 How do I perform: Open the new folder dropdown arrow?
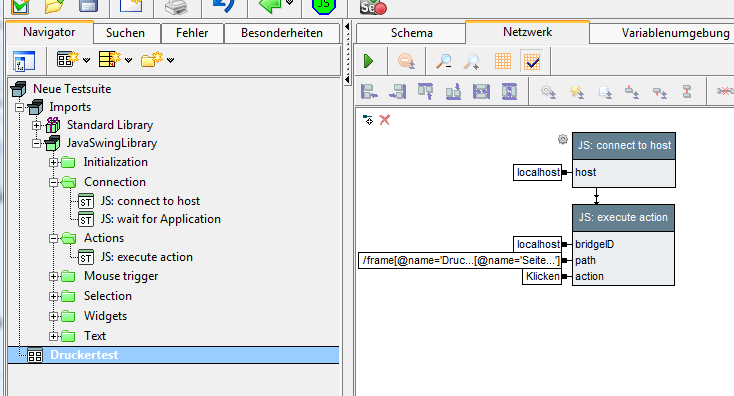pyautogui.click(x=170, y=60)
